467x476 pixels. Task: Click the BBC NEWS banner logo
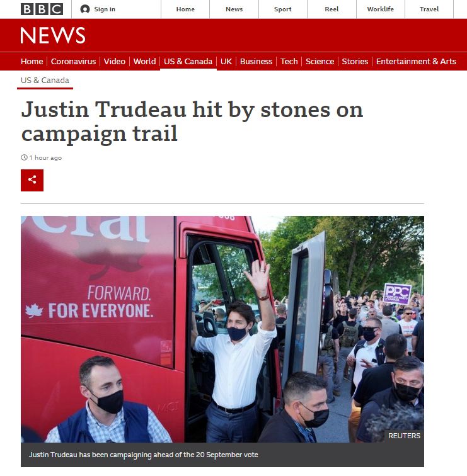point(53,35)
